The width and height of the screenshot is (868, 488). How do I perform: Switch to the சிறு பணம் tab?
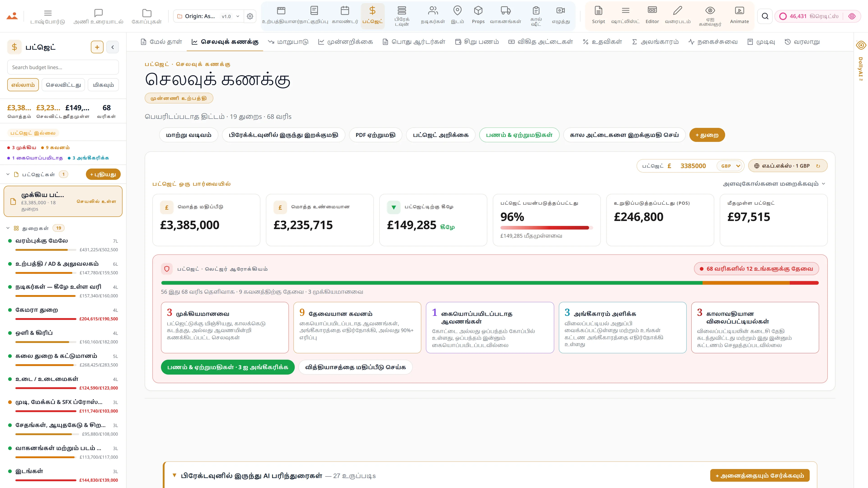coord(477,42)
